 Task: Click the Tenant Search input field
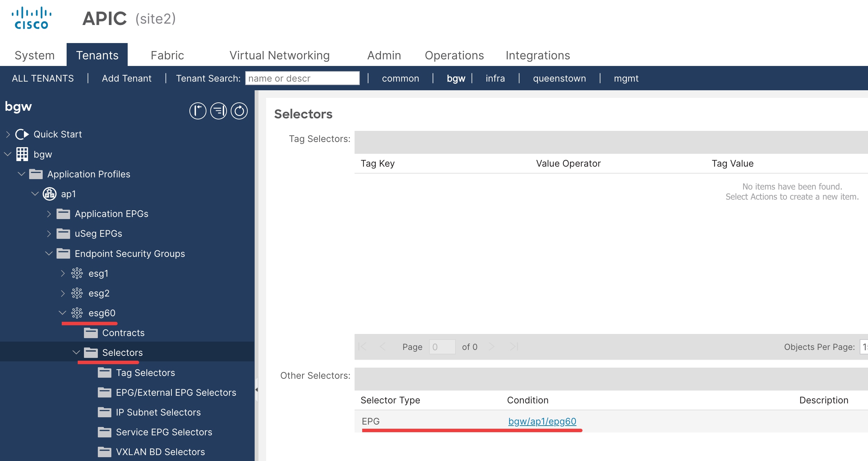(x=303, y=78)
